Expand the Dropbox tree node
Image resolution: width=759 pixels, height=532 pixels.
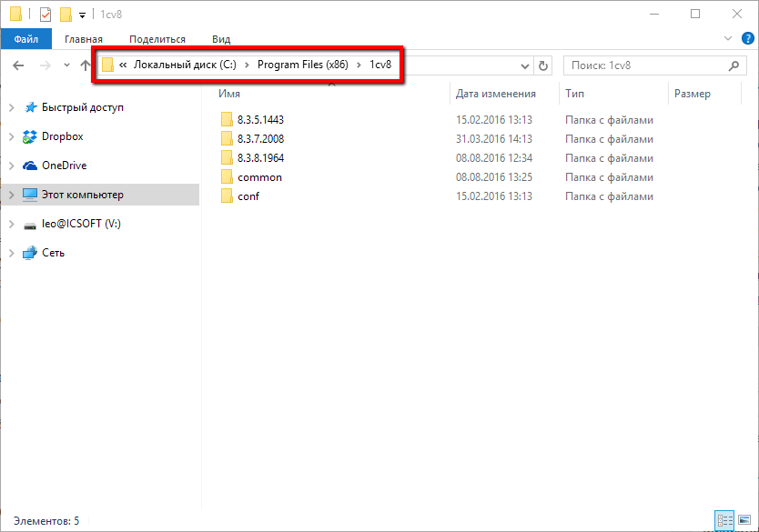click(x=11, y=136)
